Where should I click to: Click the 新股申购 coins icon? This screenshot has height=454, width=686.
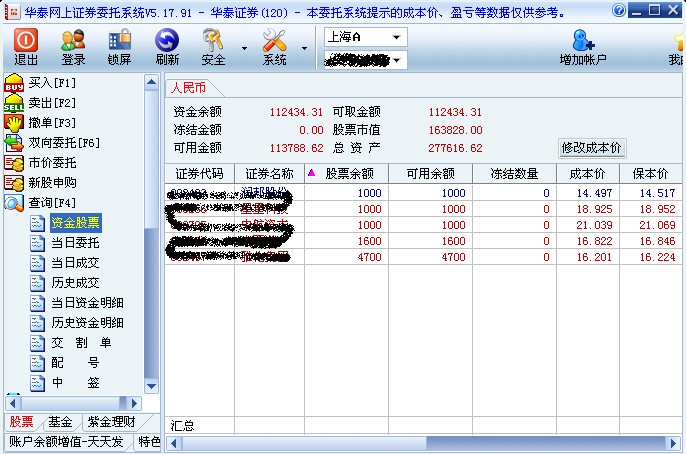pos(14,183)
